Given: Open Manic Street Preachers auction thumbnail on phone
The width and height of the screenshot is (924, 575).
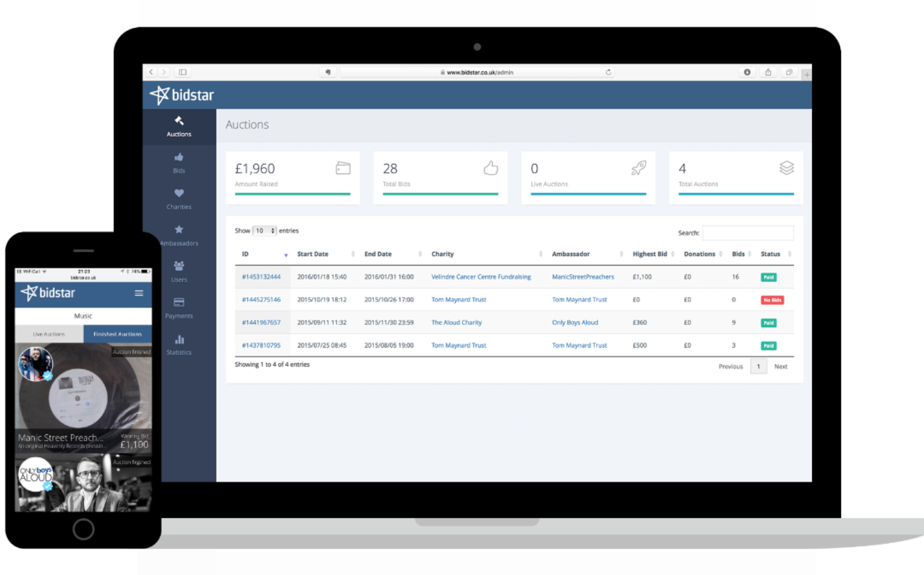Looking at the screenshot, I should [83, 398].
